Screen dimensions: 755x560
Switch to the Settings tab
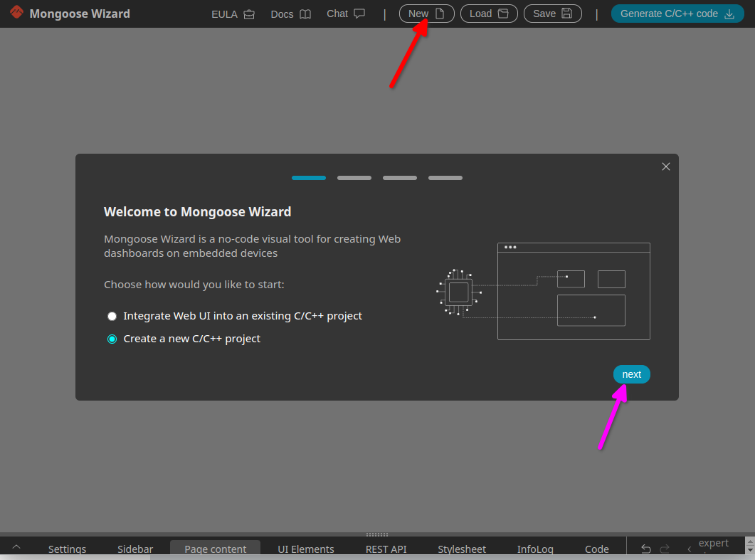point(67,549)
